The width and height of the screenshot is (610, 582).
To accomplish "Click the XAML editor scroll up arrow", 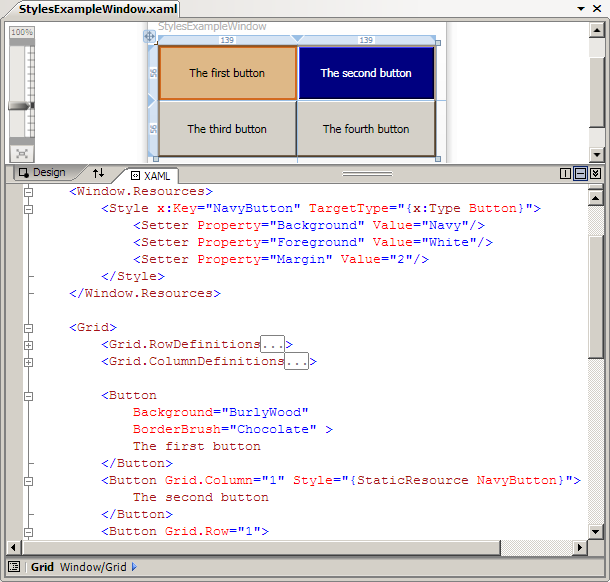I will 595,198.
